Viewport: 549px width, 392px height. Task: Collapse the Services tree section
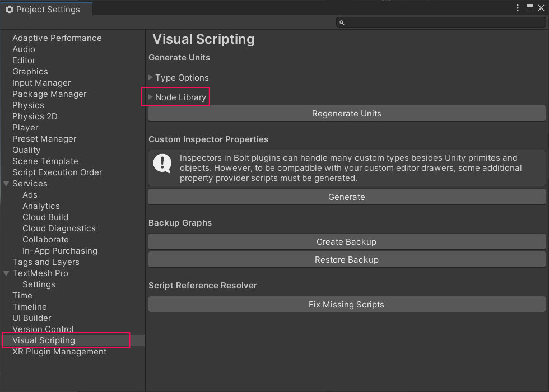click(6, 184)
